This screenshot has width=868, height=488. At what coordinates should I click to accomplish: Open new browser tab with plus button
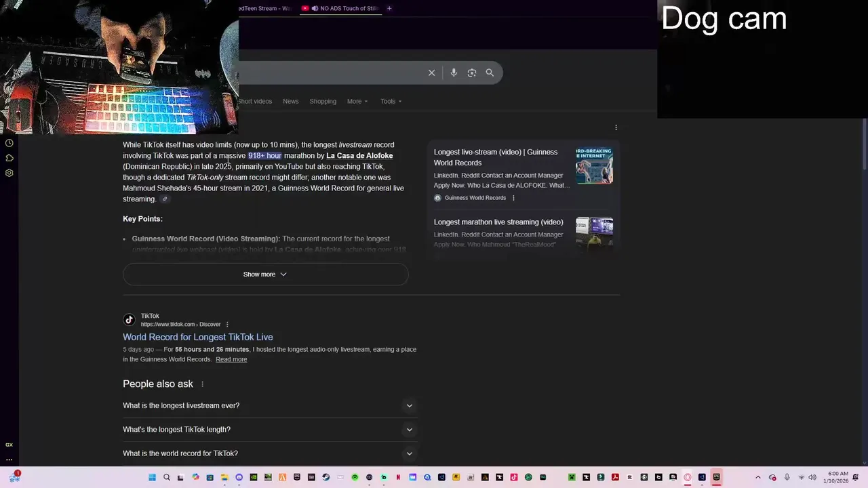(389, 8)
